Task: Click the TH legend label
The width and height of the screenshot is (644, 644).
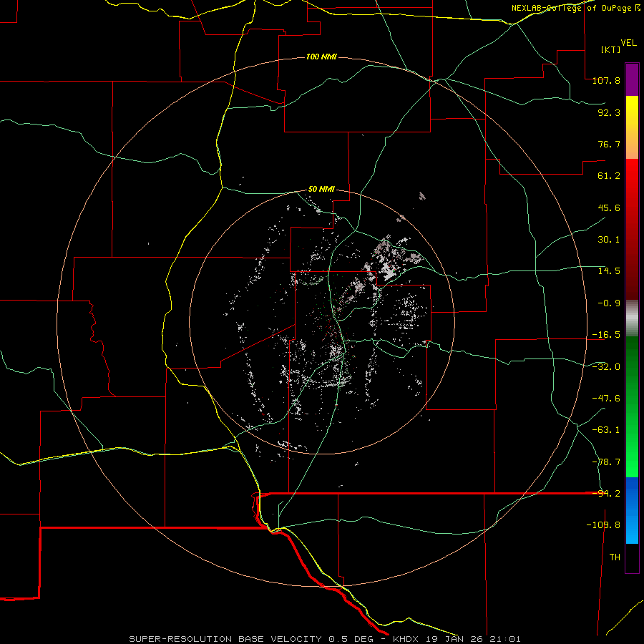Action: point(615,557)
